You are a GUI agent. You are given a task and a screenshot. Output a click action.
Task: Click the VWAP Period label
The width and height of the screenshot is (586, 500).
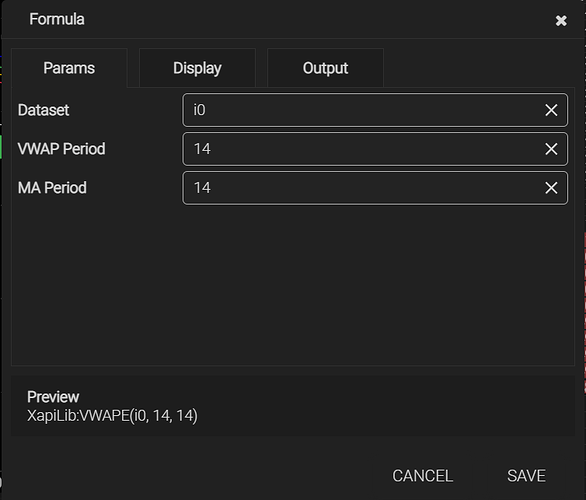click(61, 149)
